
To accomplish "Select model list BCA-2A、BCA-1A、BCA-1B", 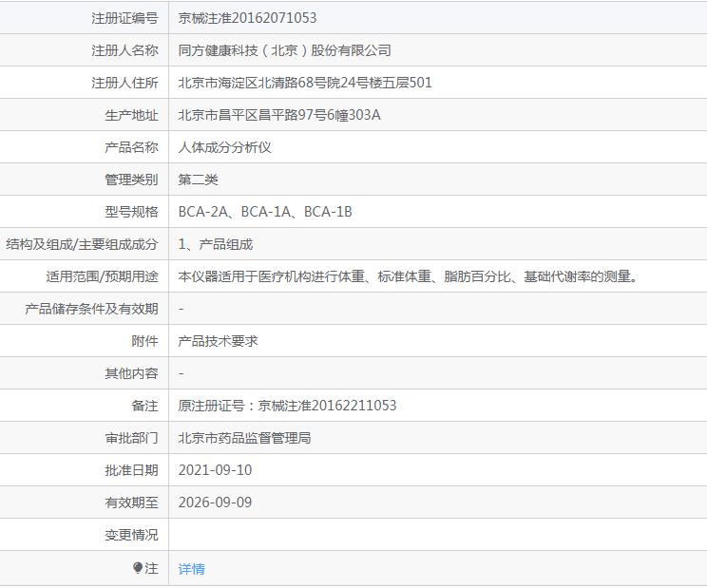I will (x=265, y=212).
